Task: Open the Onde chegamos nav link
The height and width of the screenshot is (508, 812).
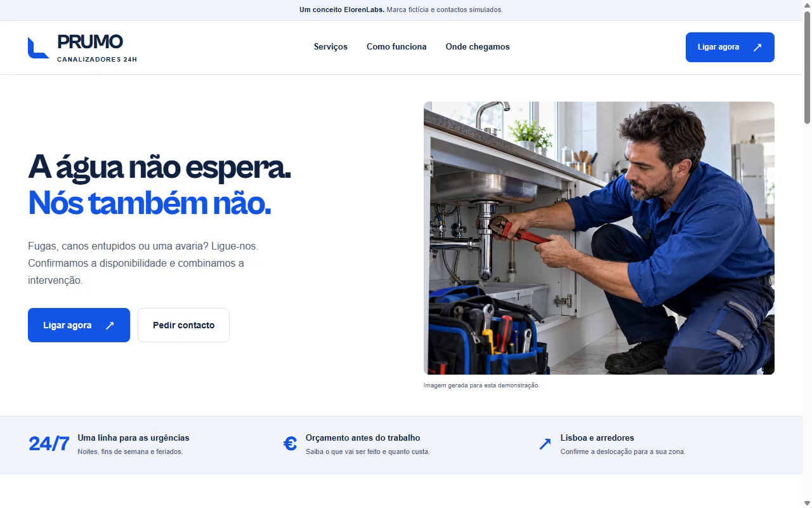Action: click(x=478, y=47)
